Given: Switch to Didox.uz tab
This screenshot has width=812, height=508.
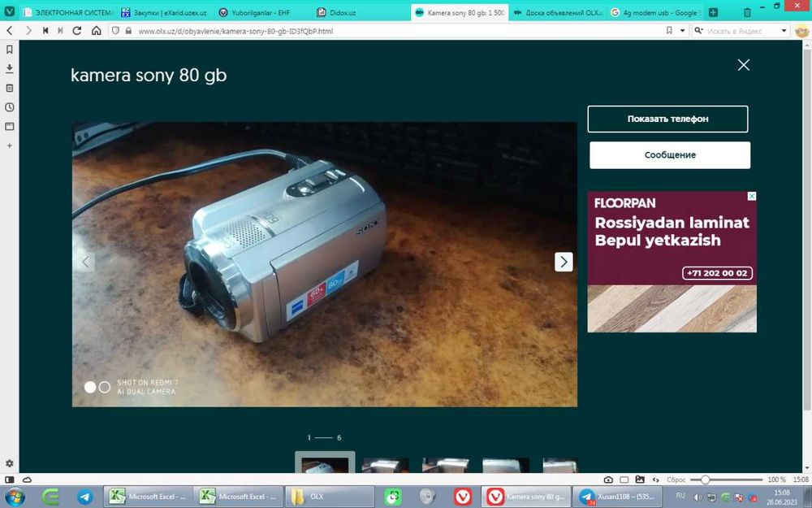Looking at the screenshot, I should [361, 12].
